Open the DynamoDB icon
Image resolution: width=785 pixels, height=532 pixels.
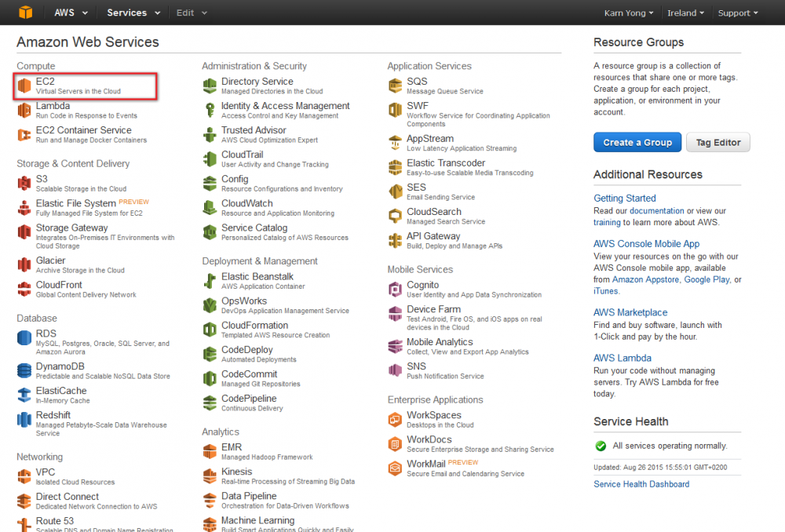pyautogui.click(x=24, y=371)
